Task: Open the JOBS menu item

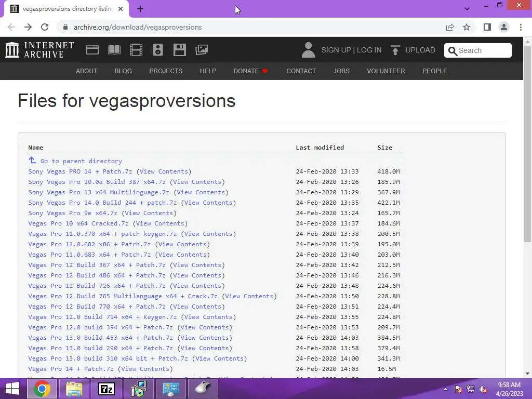Action: (x=341, y=71)
